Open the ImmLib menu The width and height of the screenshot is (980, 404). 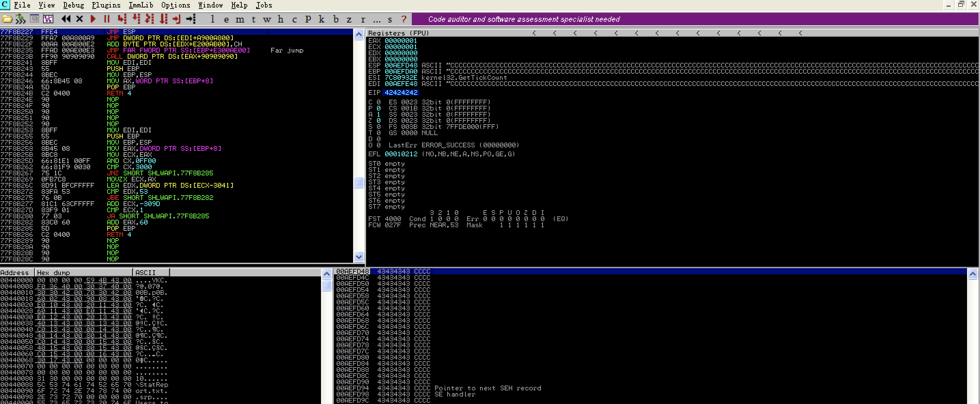coord(141,5)
